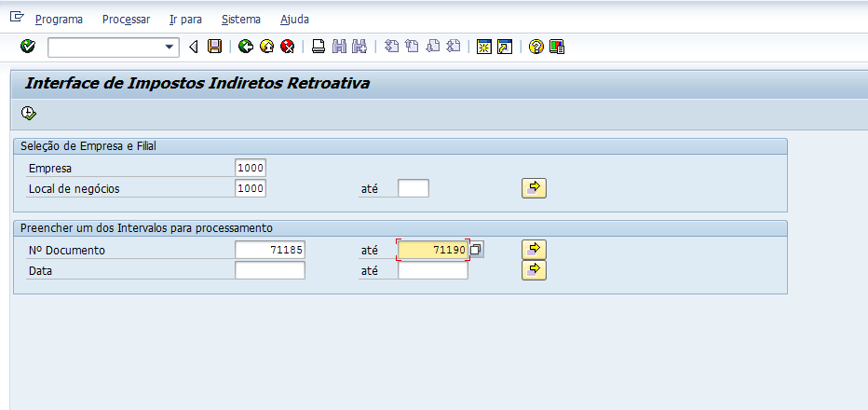Image resolution: width=868 pixels, height=410 pixels.
Task: Open the Sistema menu
Action: (x=241, y=20)
